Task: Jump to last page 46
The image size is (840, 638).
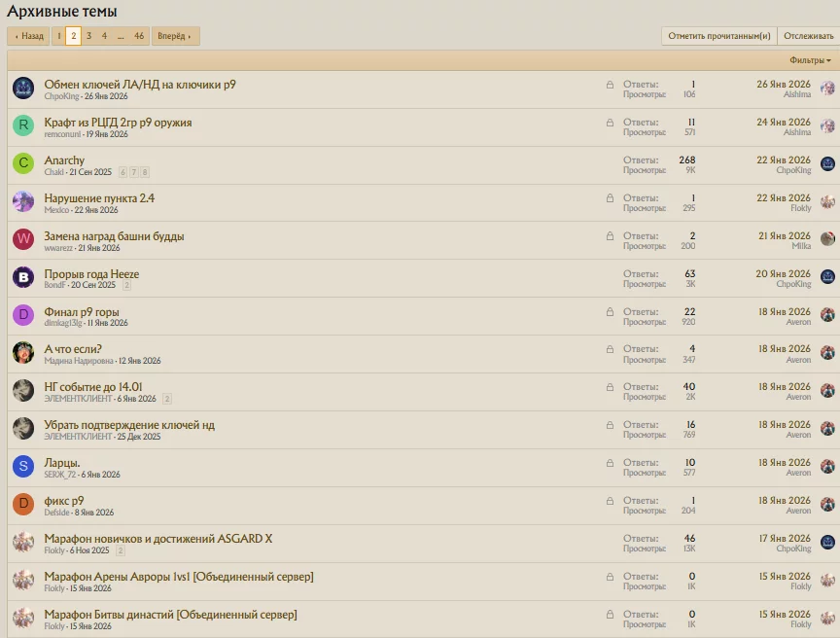Action: [139, 36]
